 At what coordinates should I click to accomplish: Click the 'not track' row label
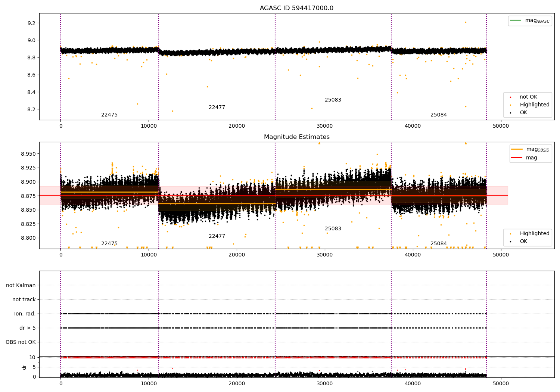(24, 300)
